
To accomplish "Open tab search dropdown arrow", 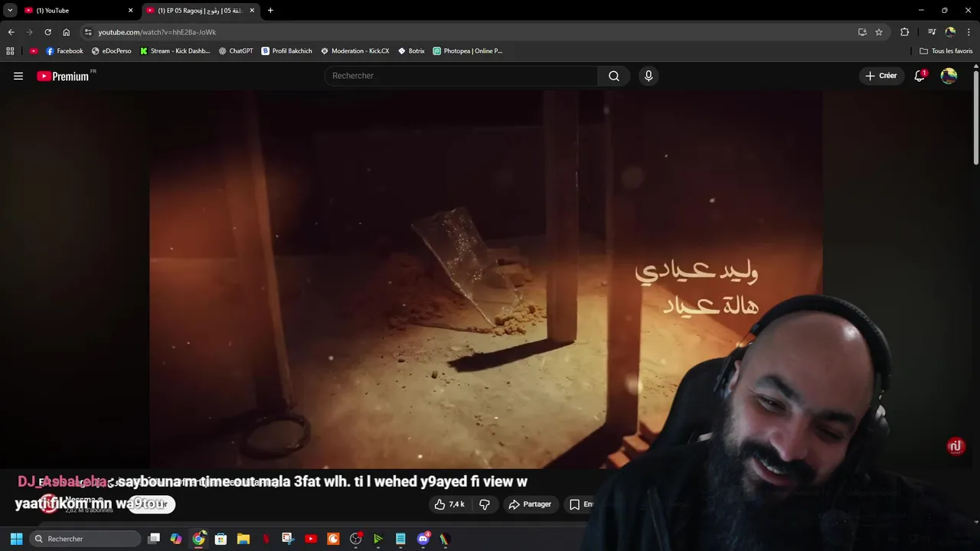I will [x=10, y=10].
